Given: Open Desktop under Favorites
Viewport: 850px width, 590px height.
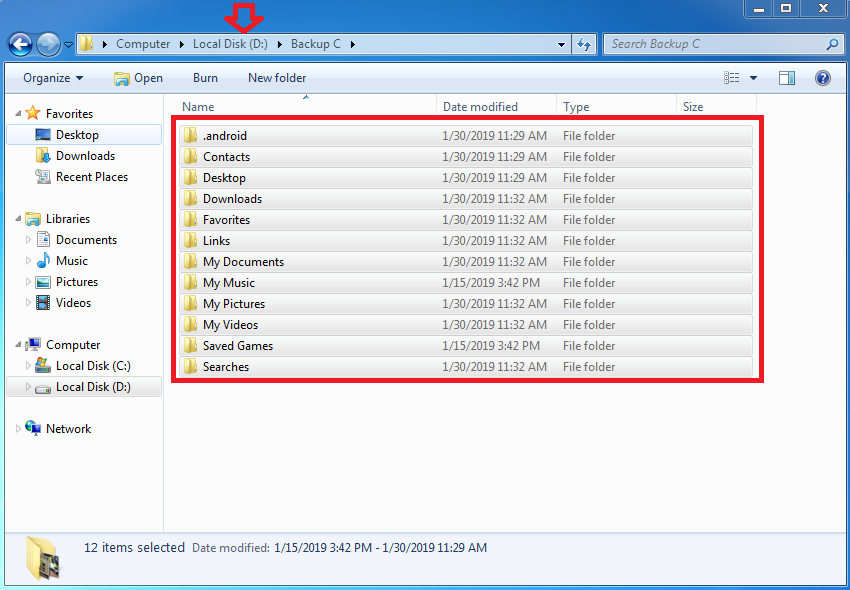Looking at the screenshot, I should (84, 134).
